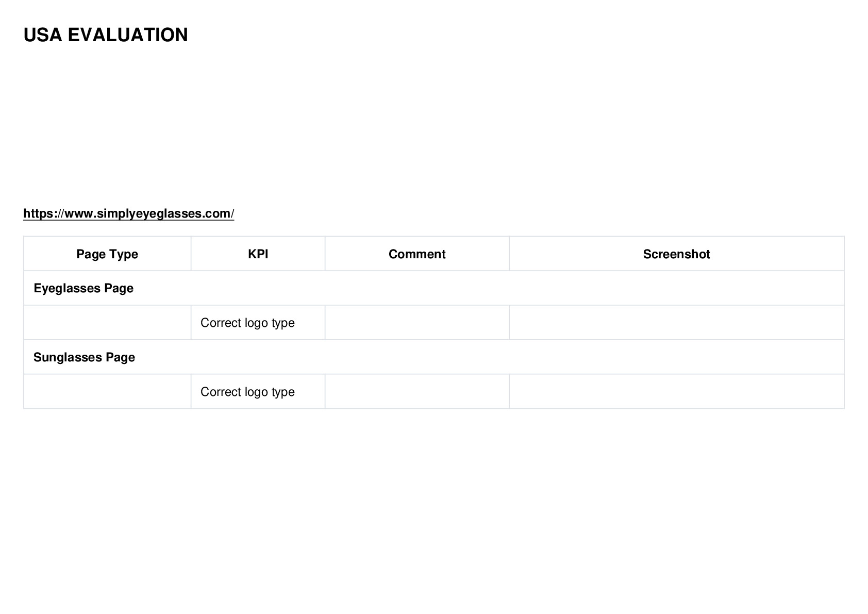
Task: Click empty Comment cell in Eyeglasses section
Action: (x=417, y=323)
